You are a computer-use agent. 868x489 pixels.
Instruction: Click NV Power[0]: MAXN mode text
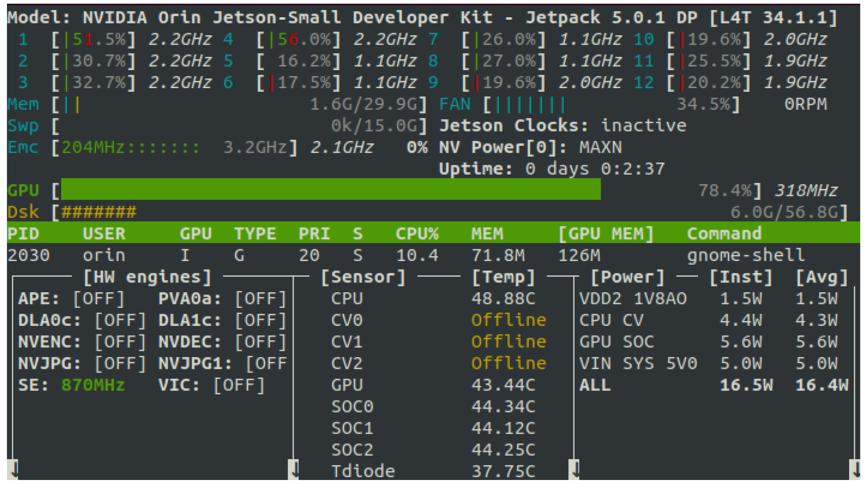tap(530, 148)
